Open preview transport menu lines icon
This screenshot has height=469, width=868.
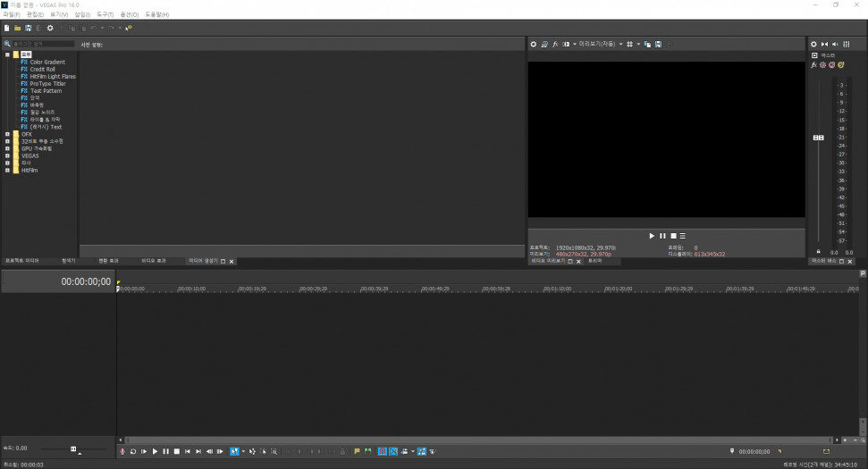click(683, 236)
